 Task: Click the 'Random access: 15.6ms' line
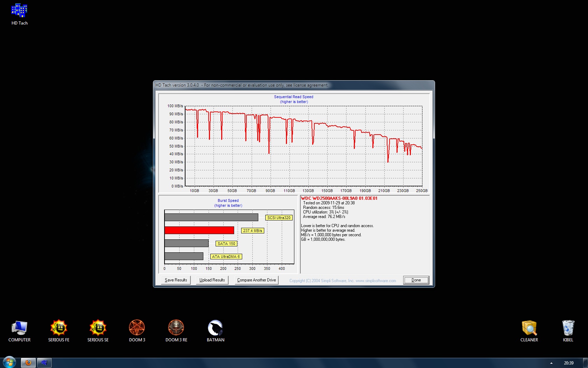pos(323,207)
